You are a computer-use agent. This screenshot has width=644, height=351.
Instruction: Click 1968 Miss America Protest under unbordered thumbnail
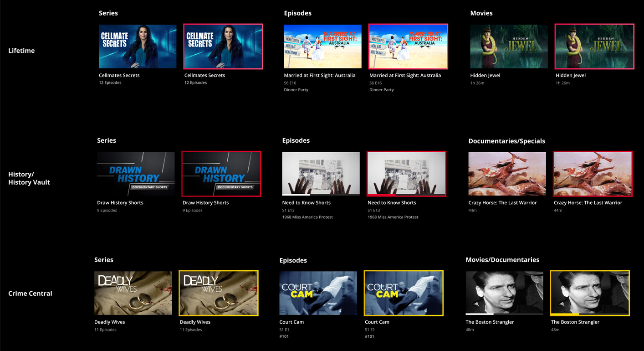tap(307, 217)
